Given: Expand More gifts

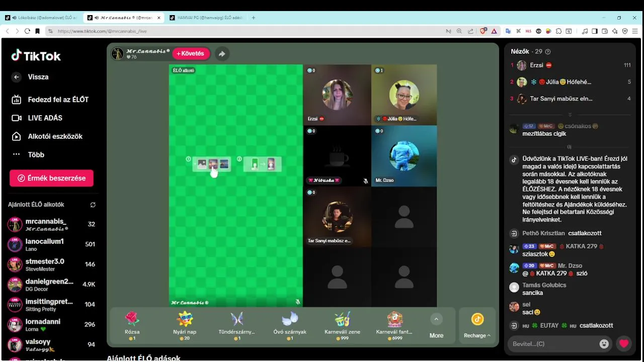Looking at the screenshot, I should 436,326.
